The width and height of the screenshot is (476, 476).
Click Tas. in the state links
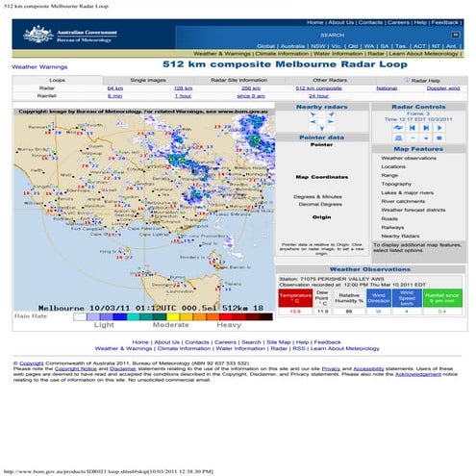click(401, 46)
